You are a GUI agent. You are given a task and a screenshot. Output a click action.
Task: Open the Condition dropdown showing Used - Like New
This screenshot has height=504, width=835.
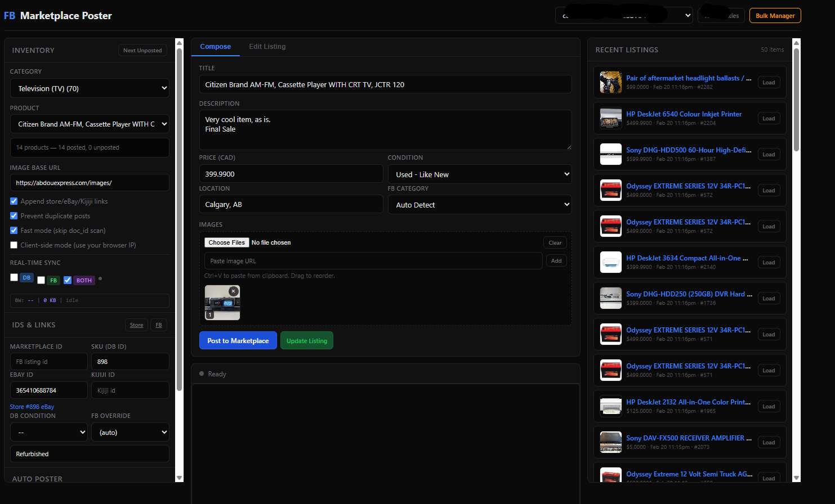pos(480,174)
